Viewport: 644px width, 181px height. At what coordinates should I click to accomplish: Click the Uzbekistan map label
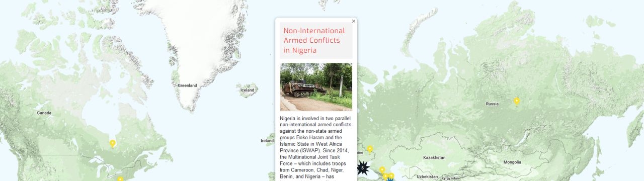click(x=427, y=176)
